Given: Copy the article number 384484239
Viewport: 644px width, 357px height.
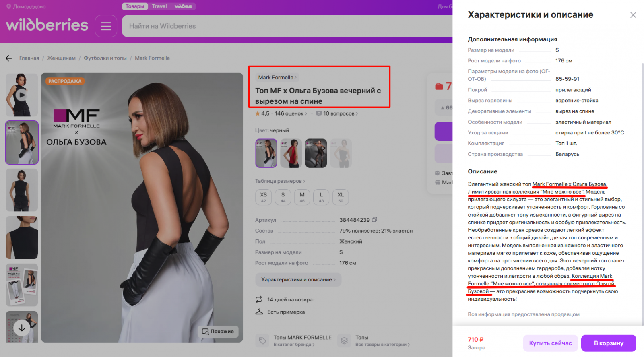Looking at the screenshot, I should pos(375,220).
